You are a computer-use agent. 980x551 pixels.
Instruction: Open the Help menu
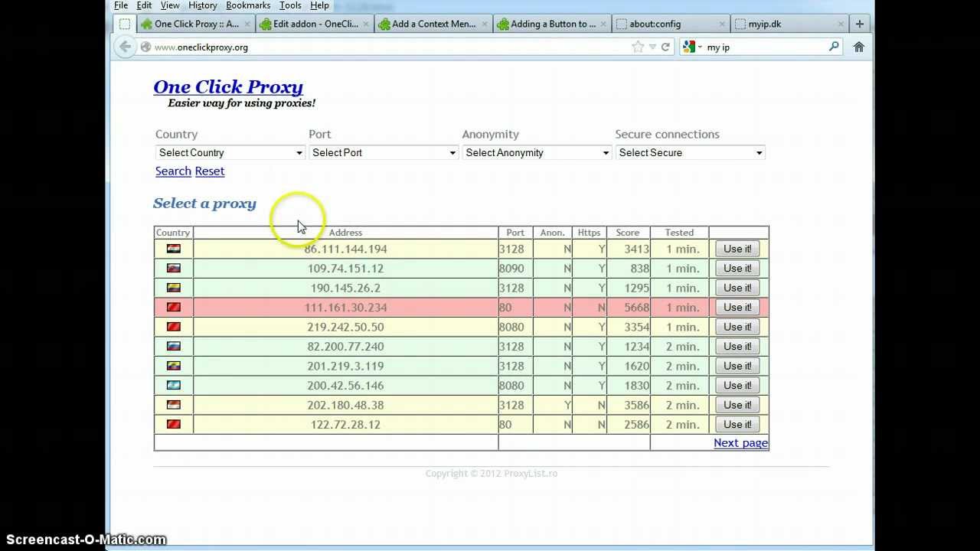pos(319,5)
